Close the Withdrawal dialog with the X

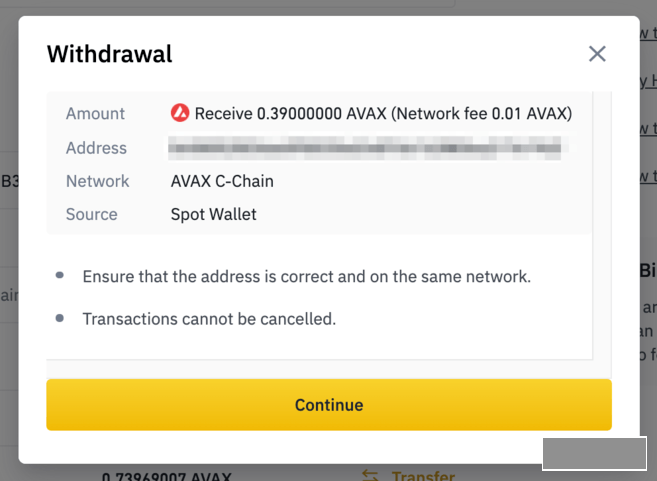(x=597, y=54)
